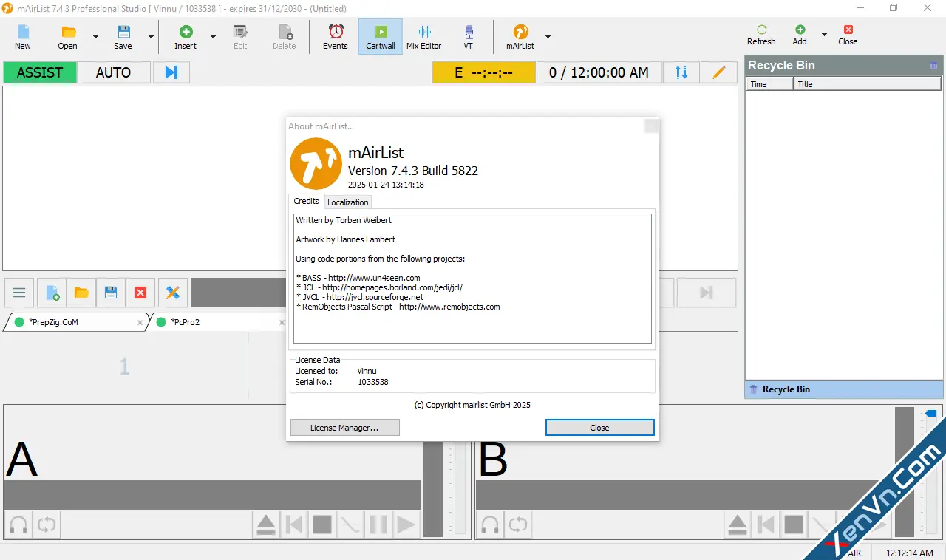Open the Mix Editor
This screenshot has height=560, width=946.
click(x=424, y=36)
